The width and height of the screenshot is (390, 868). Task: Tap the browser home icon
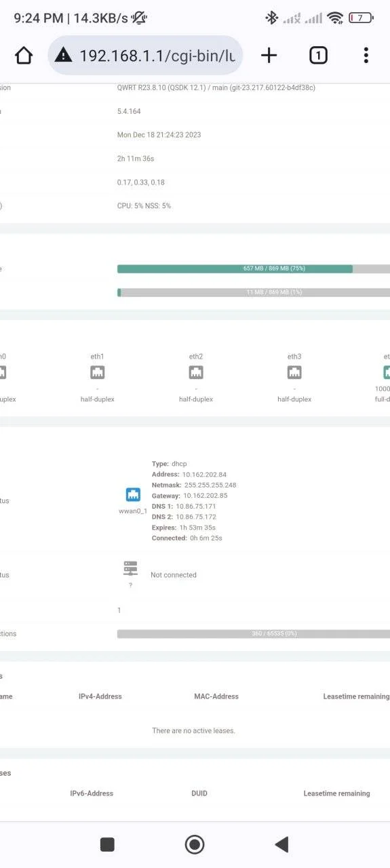point(24,55)
